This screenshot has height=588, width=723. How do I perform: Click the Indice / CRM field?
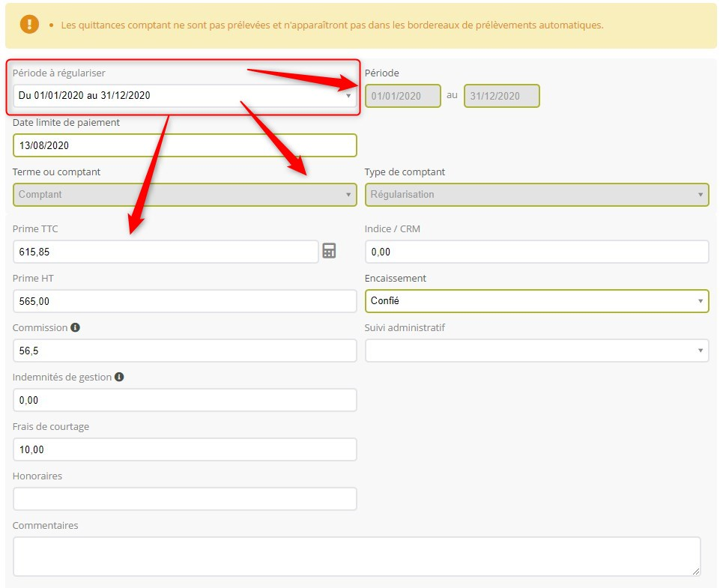tap(536, 252)
